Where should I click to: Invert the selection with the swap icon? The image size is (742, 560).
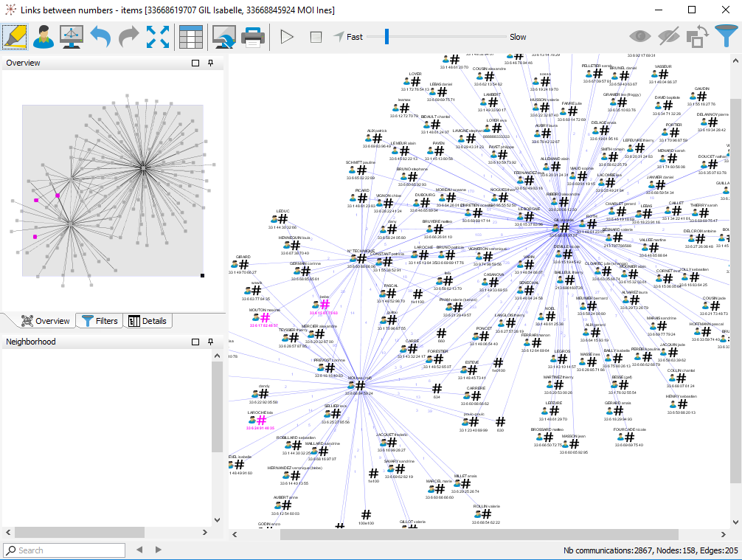click(x=697, y=37)
